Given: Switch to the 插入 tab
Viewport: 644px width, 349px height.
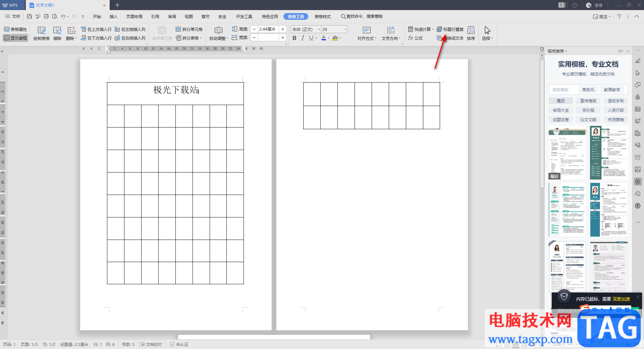Looking at the screenshot, I should pos(114,16).
